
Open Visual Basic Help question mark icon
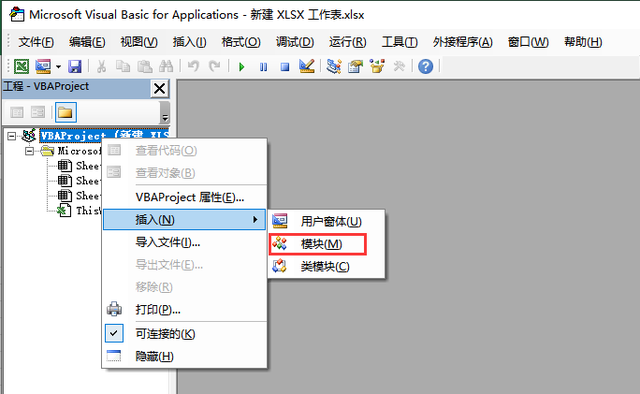(x=425, y=66)
